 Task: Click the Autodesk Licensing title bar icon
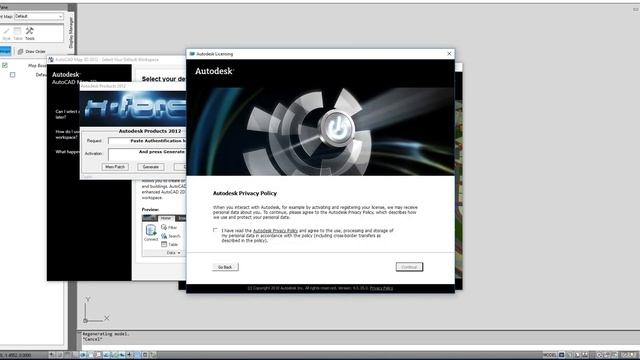coord(192,53)
